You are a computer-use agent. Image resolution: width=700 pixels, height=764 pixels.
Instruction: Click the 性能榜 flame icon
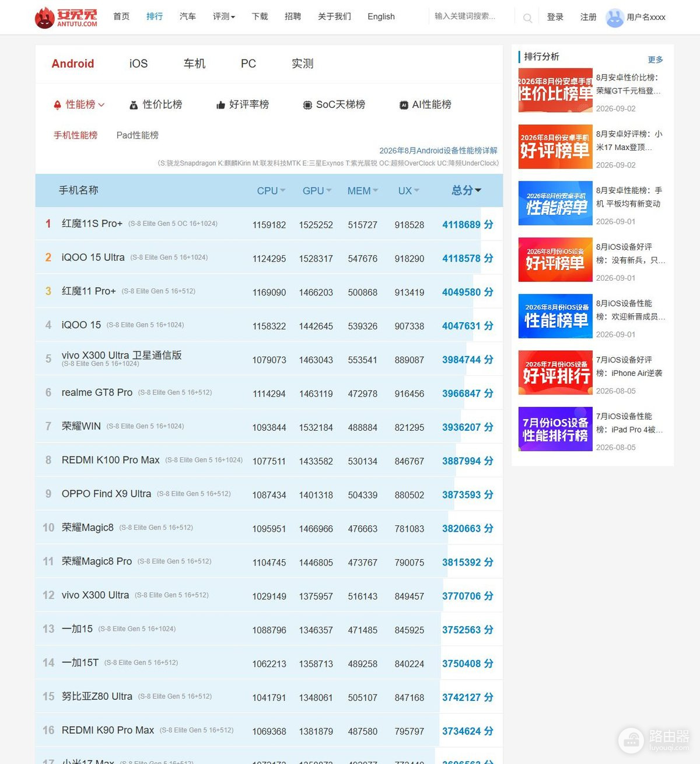click(57, 105)
